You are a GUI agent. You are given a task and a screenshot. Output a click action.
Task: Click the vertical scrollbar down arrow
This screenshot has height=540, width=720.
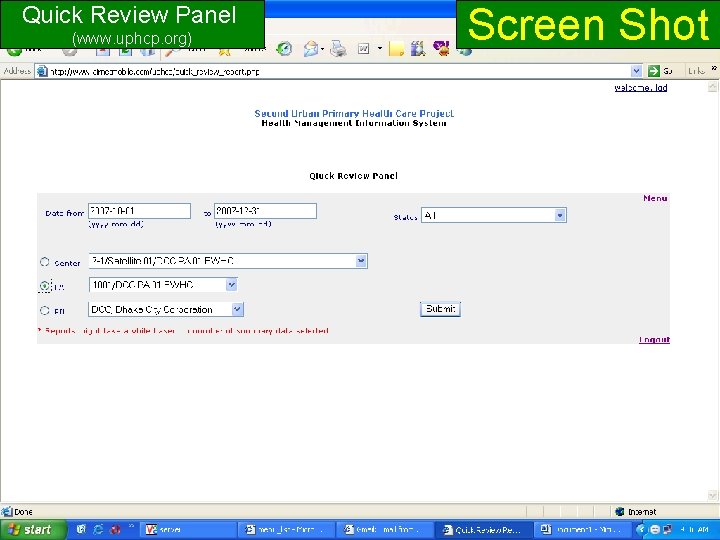(x=713, y=495)
